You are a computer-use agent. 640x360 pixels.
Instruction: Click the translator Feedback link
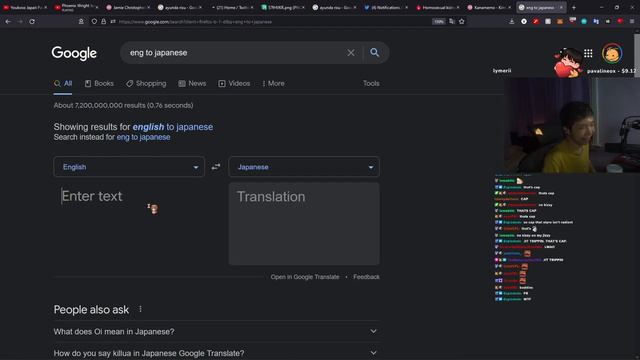366,277
